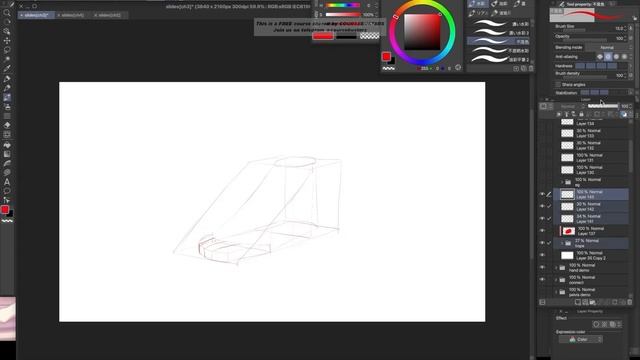Enable Sharp angles checkbox

point(558,84)
